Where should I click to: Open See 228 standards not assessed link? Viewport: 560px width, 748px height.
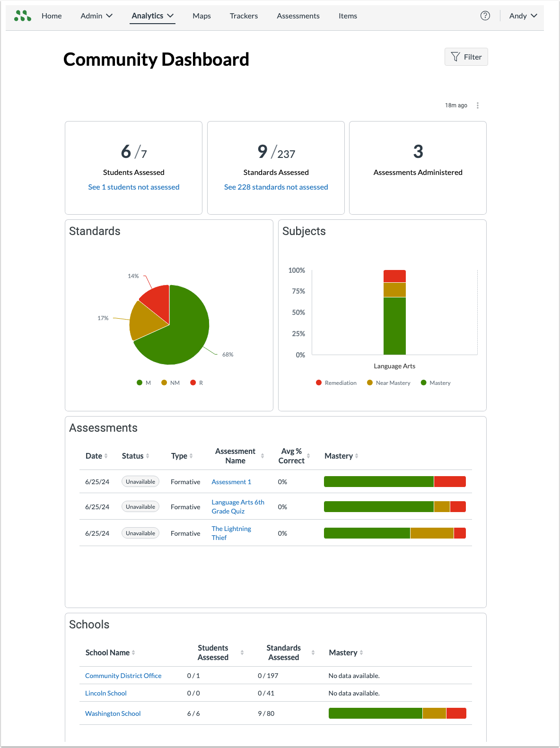276,187
